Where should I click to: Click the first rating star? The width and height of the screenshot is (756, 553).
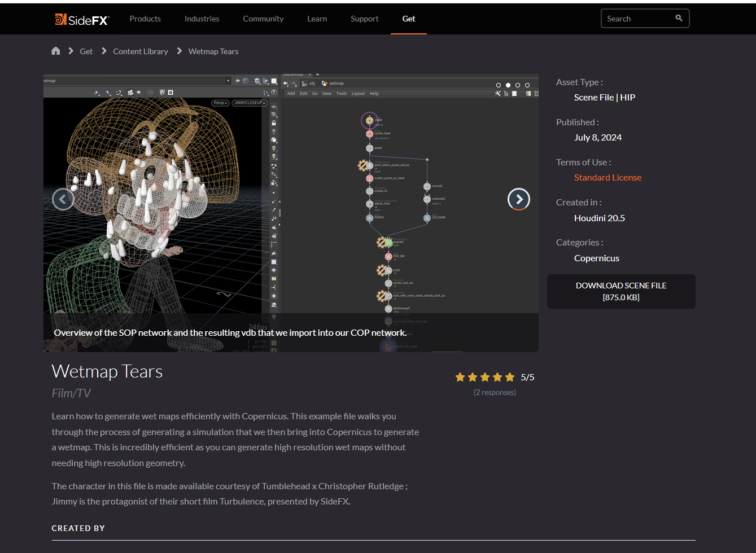[x=460, y=377]
